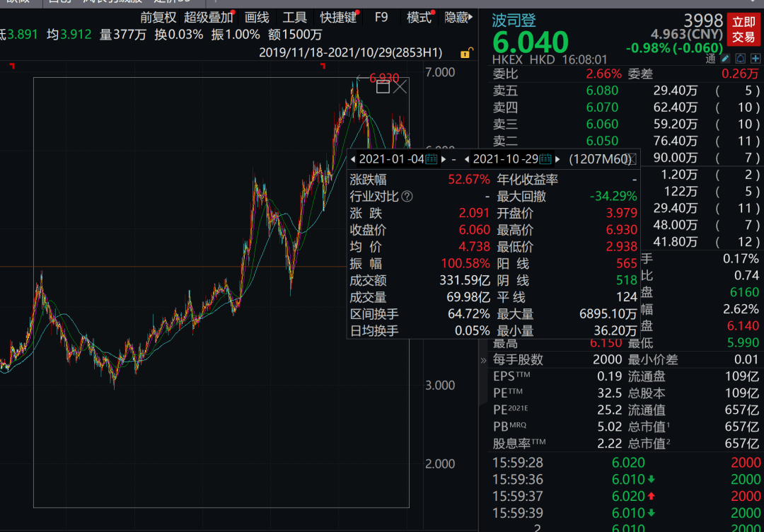Open the 超级叠加 overlay menu

[x=209, y=18]
